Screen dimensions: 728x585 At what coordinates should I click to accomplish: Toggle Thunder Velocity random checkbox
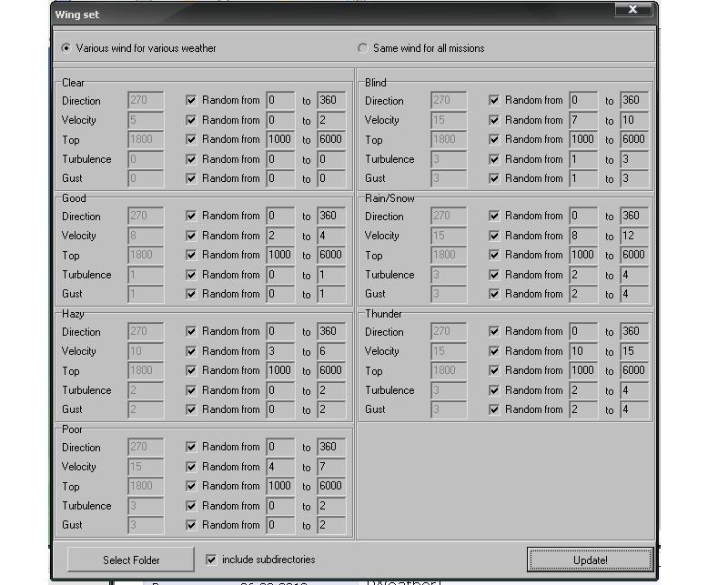click(494, 351)
